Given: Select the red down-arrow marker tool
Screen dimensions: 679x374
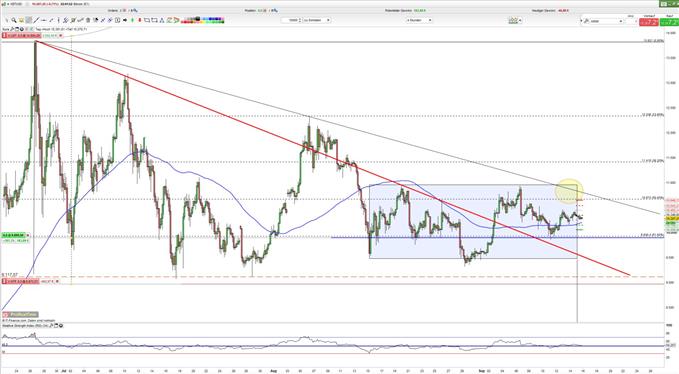Looking at the screenshot, I should point(140,20).
